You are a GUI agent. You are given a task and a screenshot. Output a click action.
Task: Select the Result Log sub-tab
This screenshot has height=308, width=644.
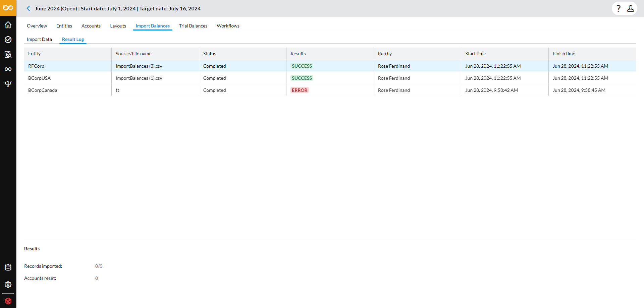coord(73,39)
